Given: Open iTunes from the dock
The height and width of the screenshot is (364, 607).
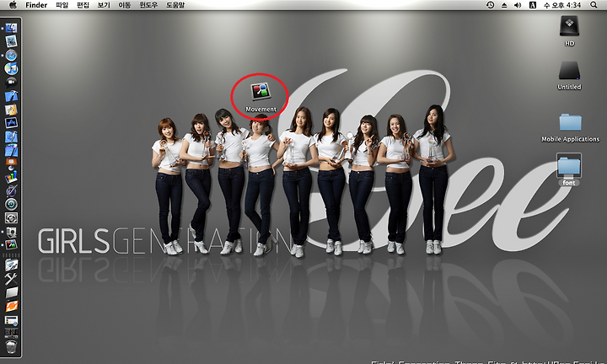Looking at the screenshot, I should [11, 68].
